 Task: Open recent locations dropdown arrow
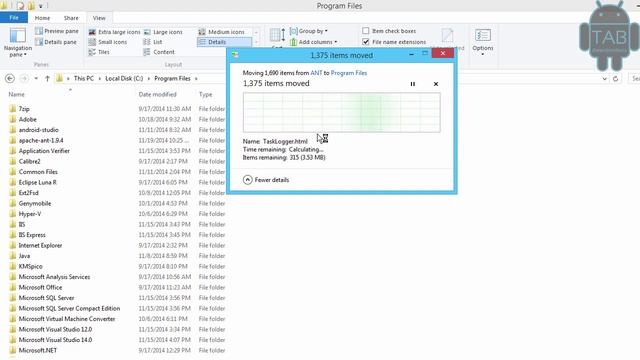(x=36, y=78)
